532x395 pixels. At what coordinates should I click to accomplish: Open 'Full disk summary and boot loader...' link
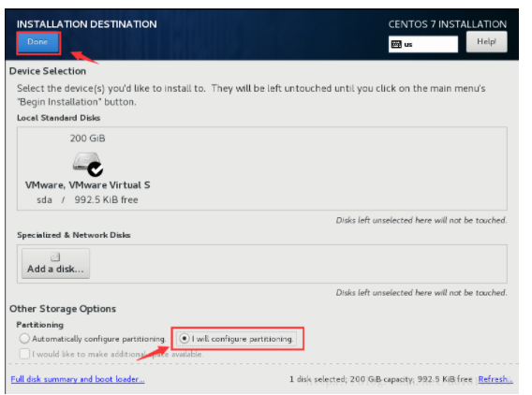tap(78, 379)
